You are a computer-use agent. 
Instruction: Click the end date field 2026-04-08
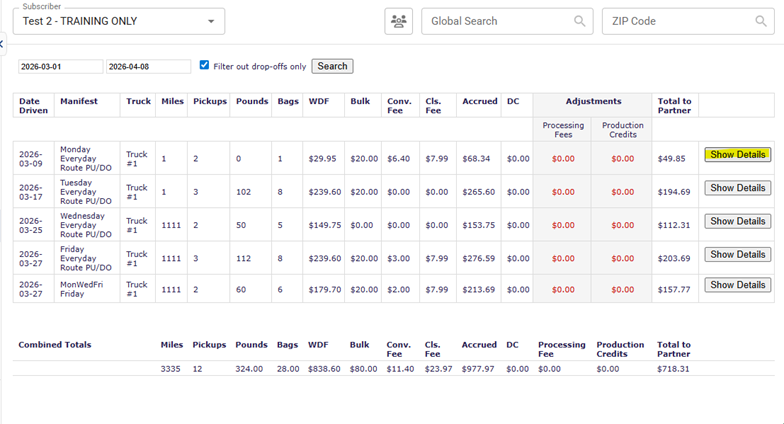coord(148,67)
